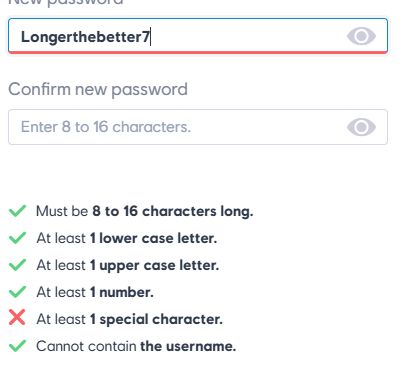This screenshot has height=382, width=402.
Task: Click the checkmark next to 8 to 16 characters
Action: [17, 211]
